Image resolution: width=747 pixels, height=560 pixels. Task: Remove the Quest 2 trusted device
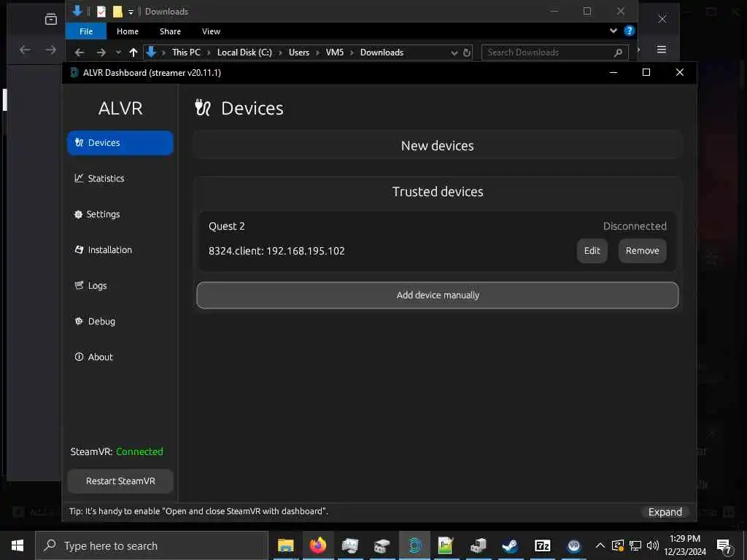click(642, 251)
